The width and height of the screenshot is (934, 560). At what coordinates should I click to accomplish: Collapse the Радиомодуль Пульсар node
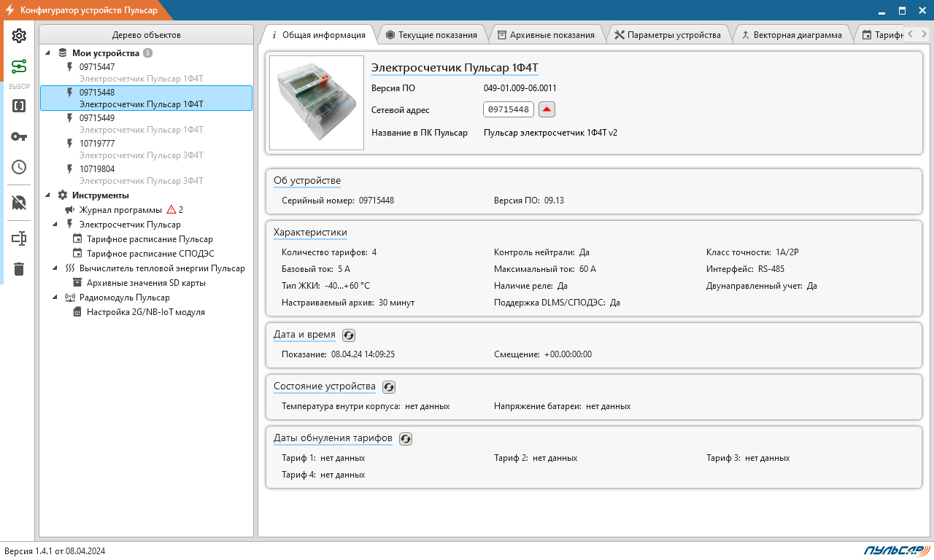click(55, 297)
